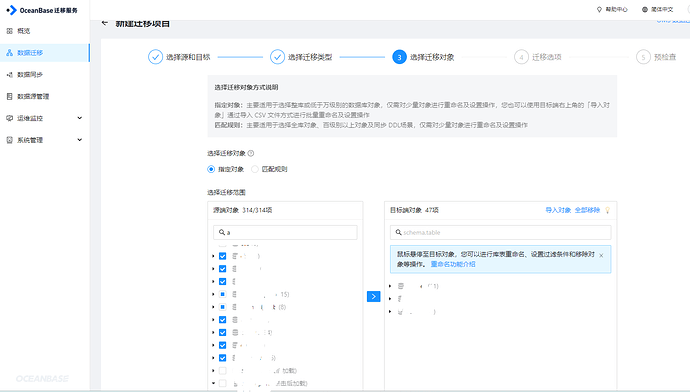
Task: Uncheck the first checked source object checkbox
Action: pyautogui.click(x=223, y=256)
